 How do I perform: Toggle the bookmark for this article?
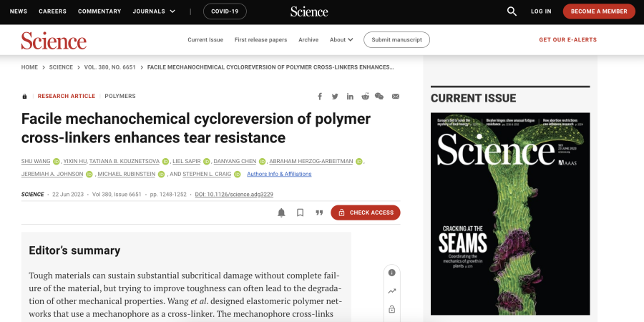[301, 213]
